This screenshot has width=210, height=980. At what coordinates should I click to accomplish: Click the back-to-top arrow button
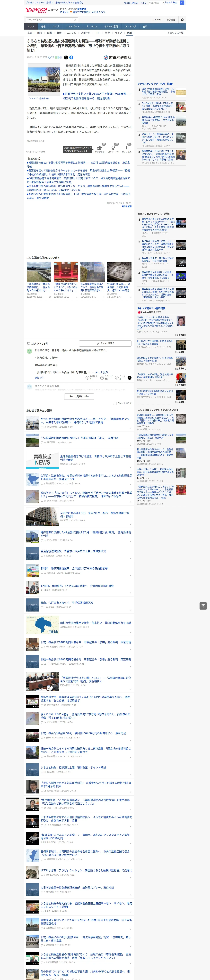pos(203,606)
